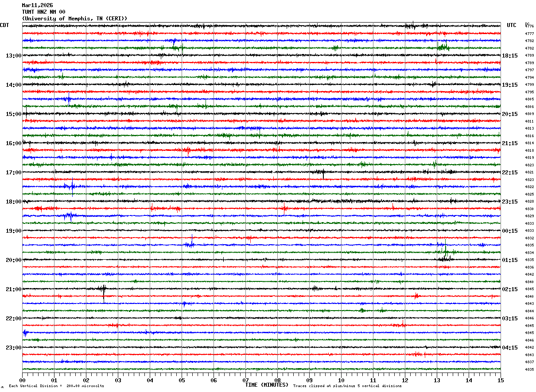Select the 18:00 CDT time label
Screen dimensions: 536x392
(13, 202)
